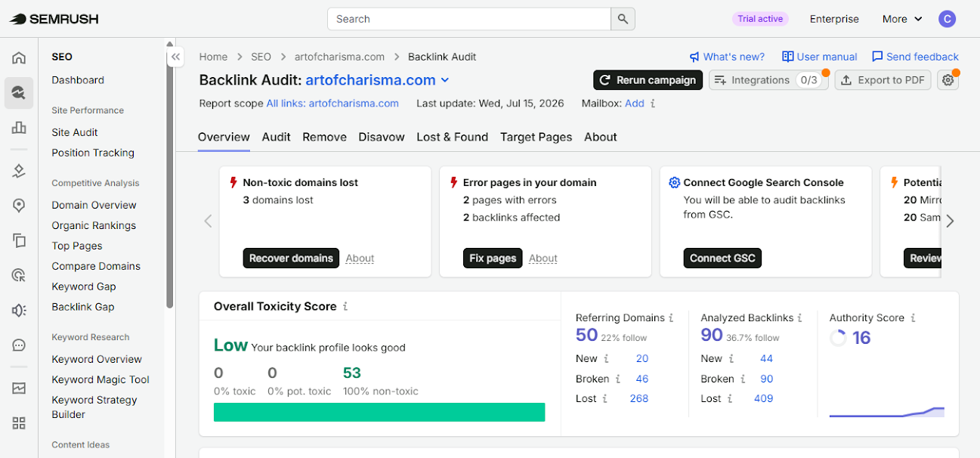Expand the More menu in header

click(902, 19)
